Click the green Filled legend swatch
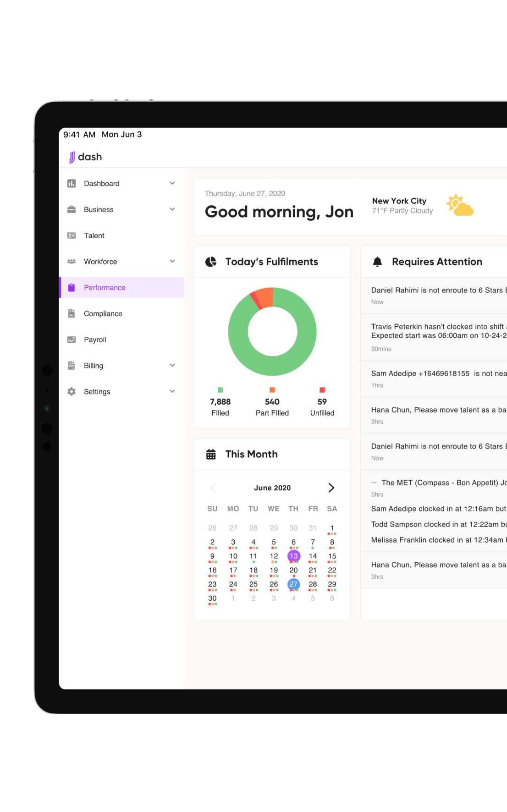507x812 pixels. (x=220, y=390)
